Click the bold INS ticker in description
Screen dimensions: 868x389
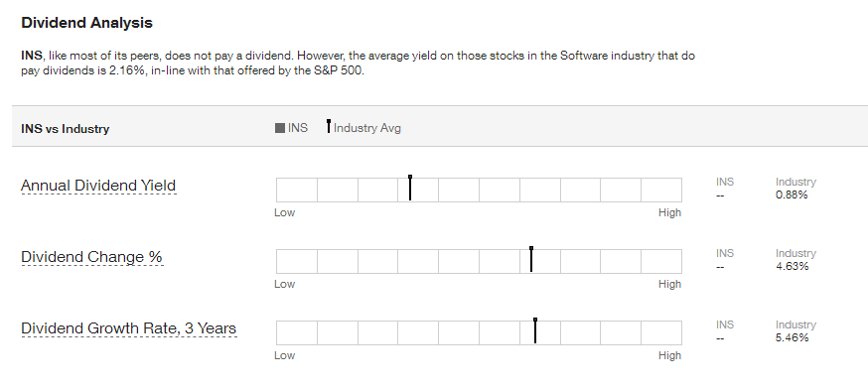pyautogui.click(x=31, y=56)
